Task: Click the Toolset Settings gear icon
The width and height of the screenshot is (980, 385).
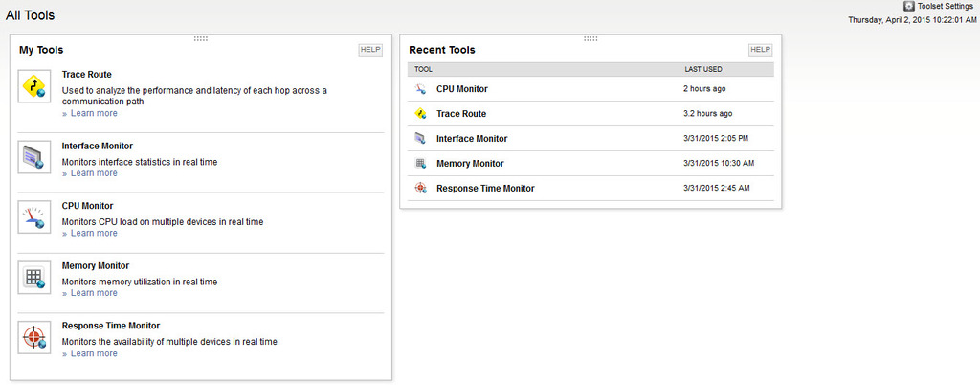Action: tap(909, 7)
